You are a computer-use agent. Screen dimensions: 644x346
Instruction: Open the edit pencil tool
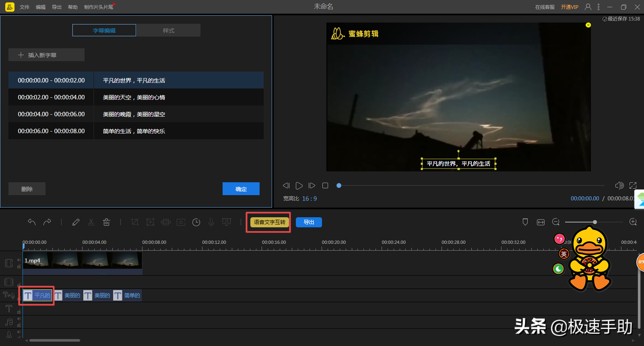[76, 222]
